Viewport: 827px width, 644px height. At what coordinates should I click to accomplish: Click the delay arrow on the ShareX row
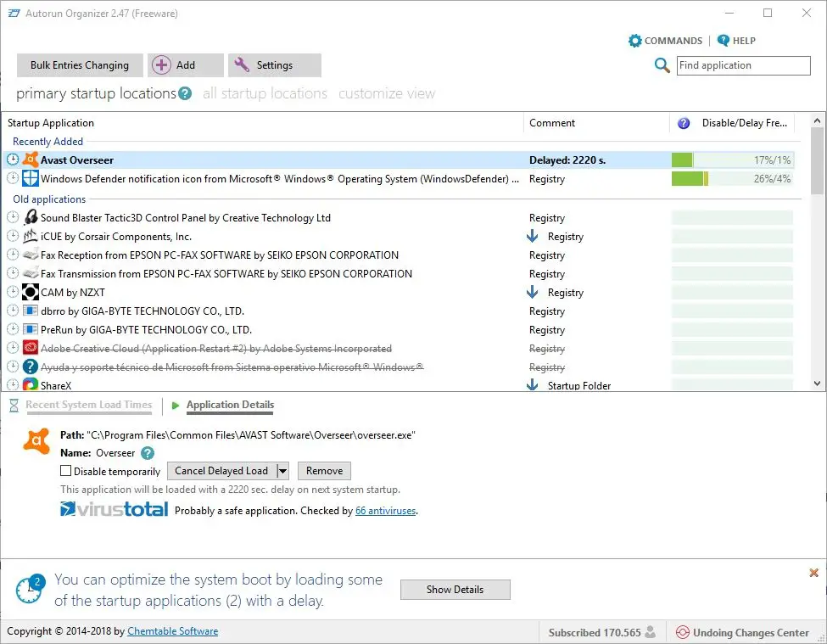click(532, 384)
